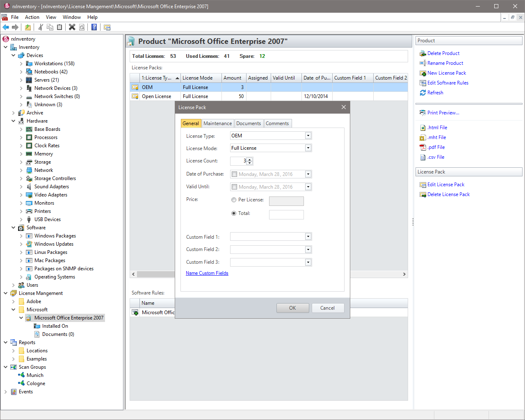The image size is (525, 420).
Task: Click the Operating Systems node icon
Action: click(x=29, y=277)
